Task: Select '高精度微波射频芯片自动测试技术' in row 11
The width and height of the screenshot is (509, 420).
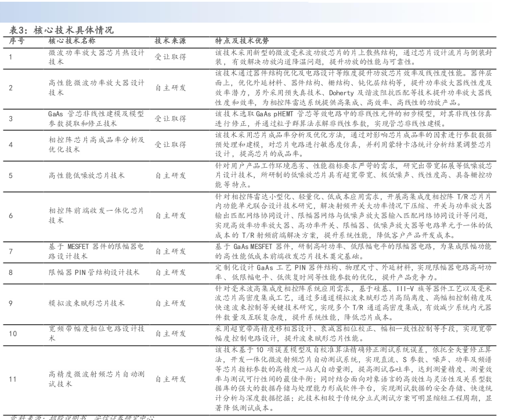Action: (x=96, y=379)
